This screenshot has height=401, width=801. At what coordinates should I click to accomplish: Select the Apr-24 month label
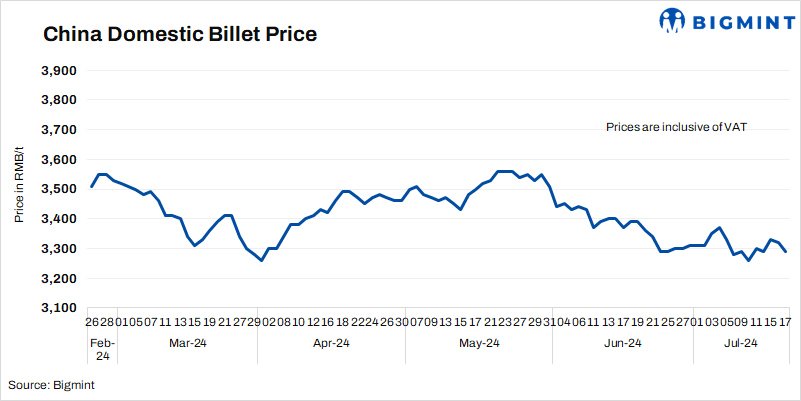[331, 343]
